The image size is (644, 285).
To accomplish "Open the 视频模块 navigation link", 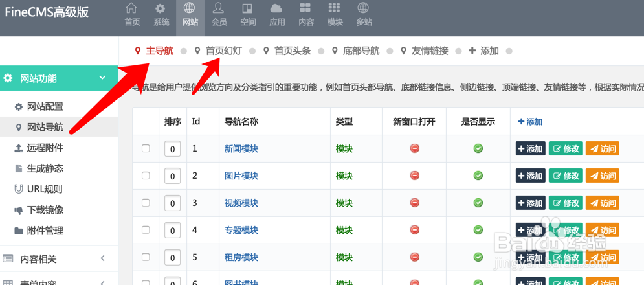I will 241,203.
